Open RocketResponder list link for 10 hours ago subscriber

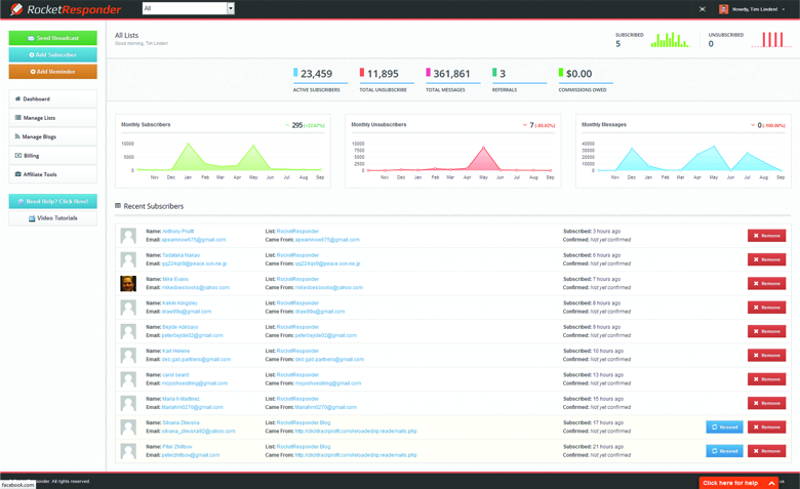click(x=297, y=351)
